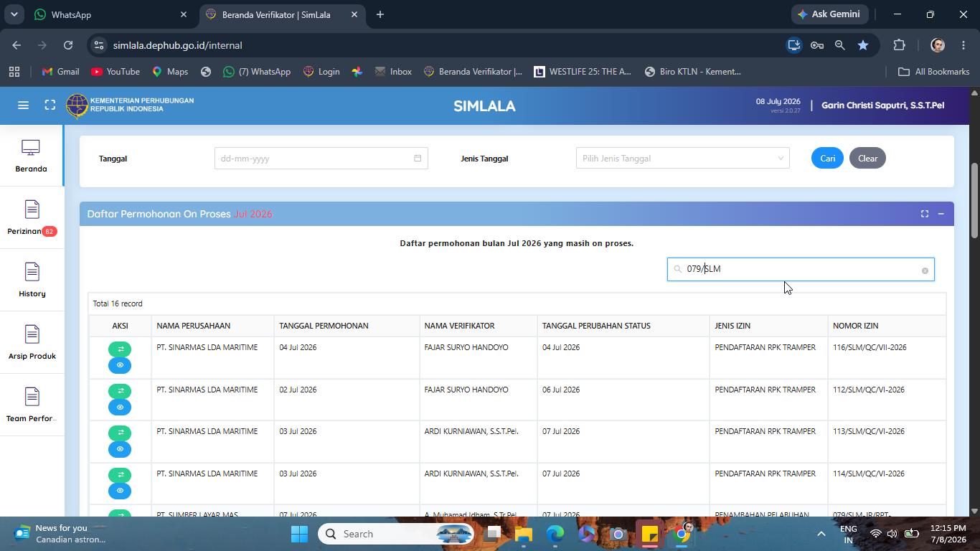Open the Biro KTLN bookmark

click(693, 72)
